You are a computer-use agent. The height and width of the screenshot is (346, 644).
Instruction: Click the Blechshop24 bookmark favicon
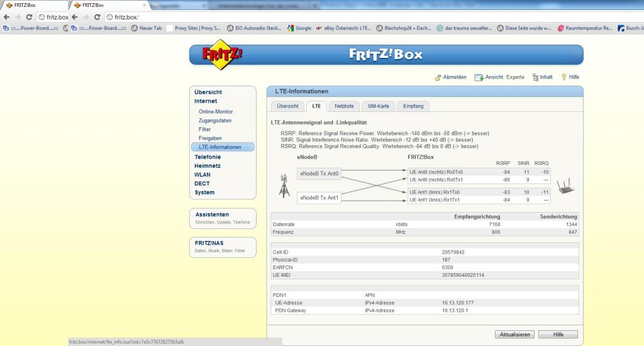pyautogui.click(x=379, y=28)
